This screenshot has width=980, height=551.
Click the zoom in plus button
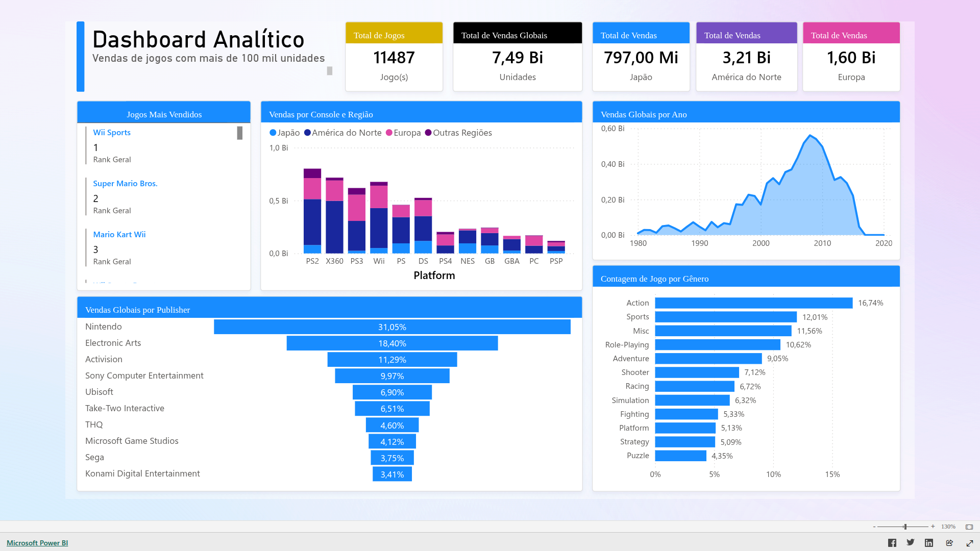tap(933, 527)
